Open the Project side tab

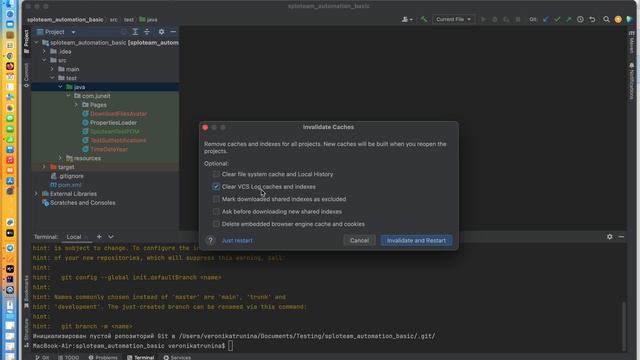(27, 42)
